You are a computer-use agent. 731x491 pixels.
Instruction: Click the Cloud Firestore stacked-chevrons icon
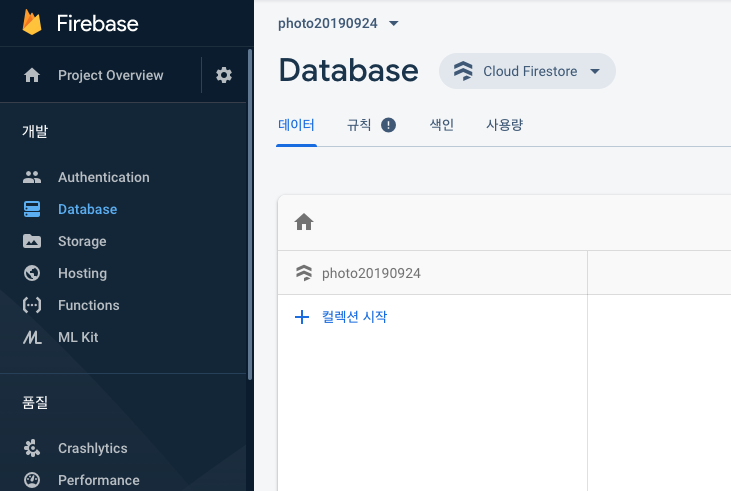click(463, 71)
